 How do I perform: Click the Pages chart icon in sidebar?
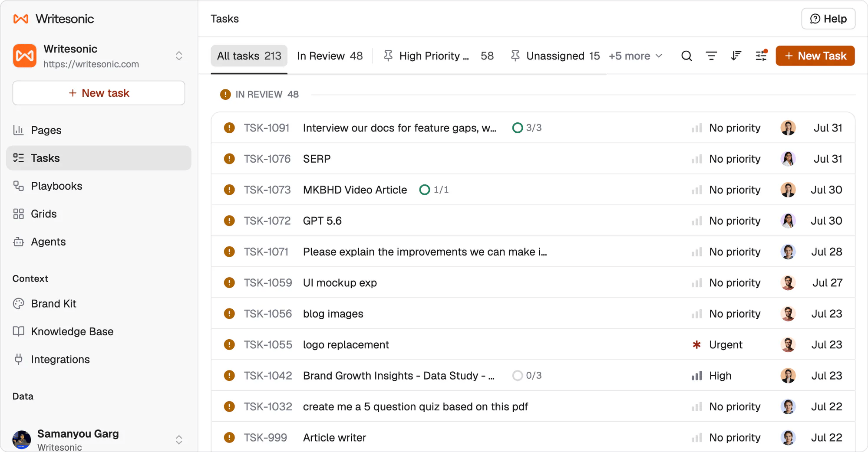coord(18,130)
